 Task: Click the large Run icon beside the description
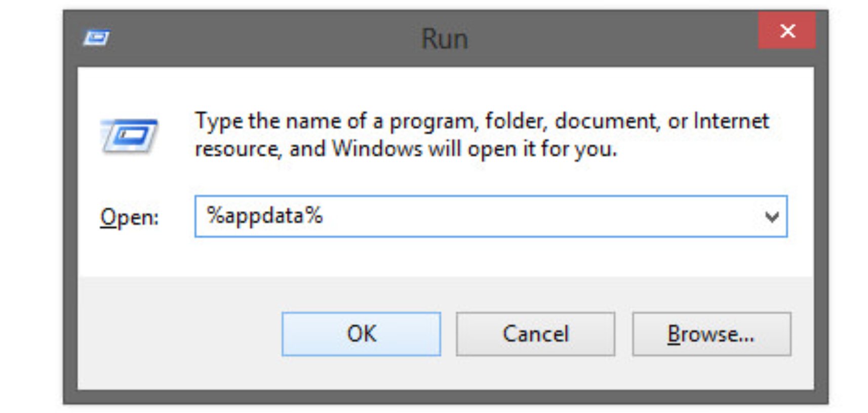[x=130, y=135]
